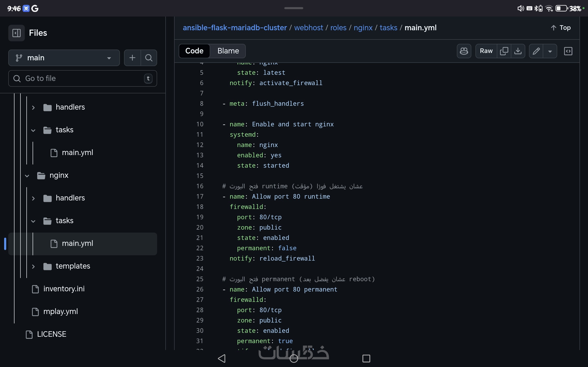The height and width of the screenshot is (367, 588).
Task: Expand the templates folder
Action: (x=34, y=266)
